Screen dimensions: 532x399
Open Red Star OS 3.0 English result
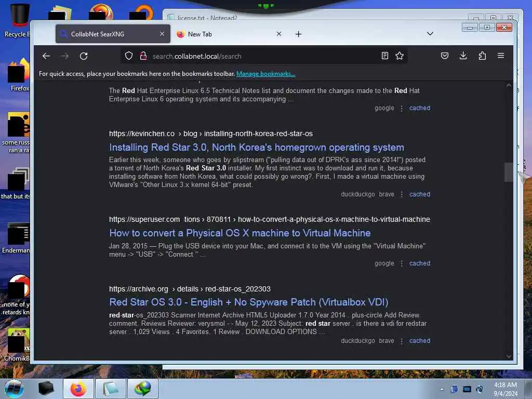(x=249, y=302)
